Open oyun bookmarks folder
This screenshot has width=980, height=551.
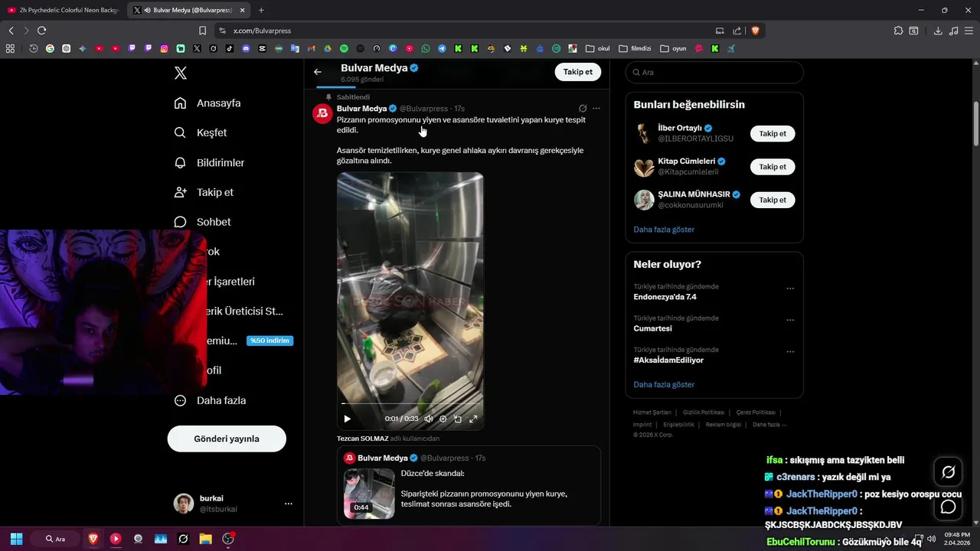click(x=674, y=48)
